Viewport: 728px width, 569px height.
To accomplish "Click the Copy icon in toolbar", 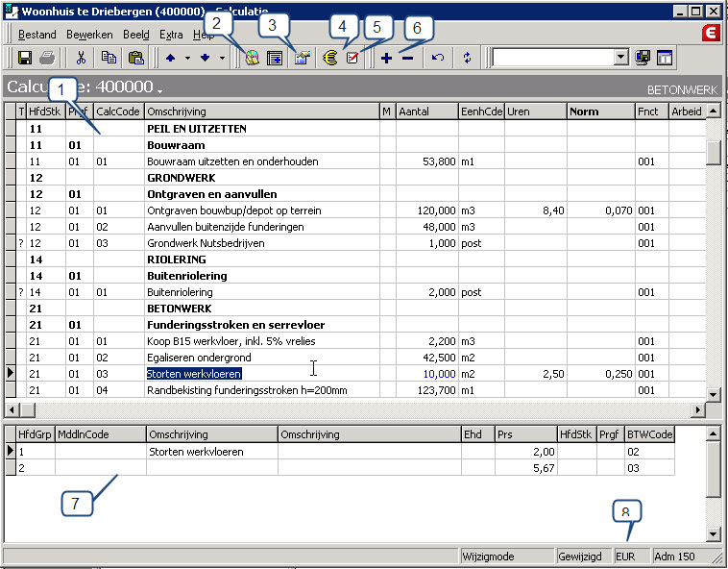I will pyautogui.click(x=109, y=58).
